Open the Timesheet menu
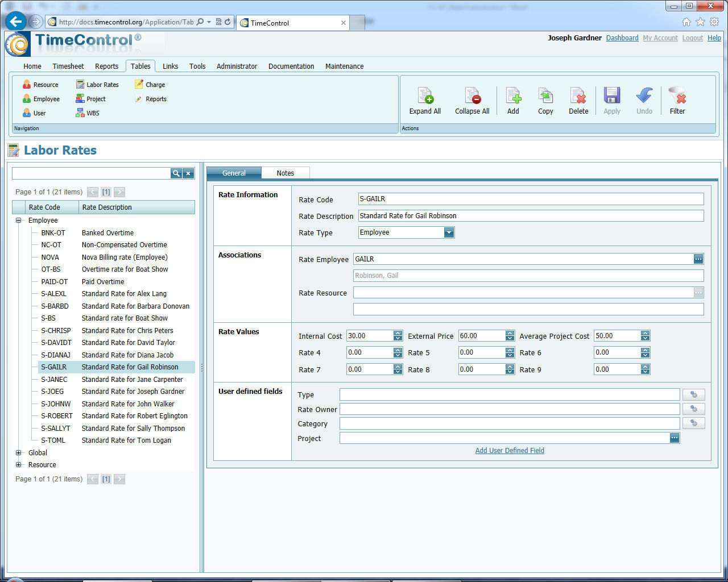The image size is (728, 582). (68, 66)
